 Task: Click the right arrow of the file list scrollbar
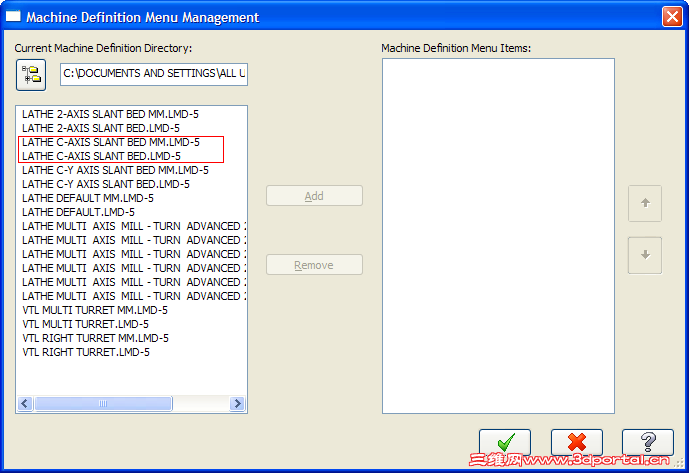click(237, 404)
